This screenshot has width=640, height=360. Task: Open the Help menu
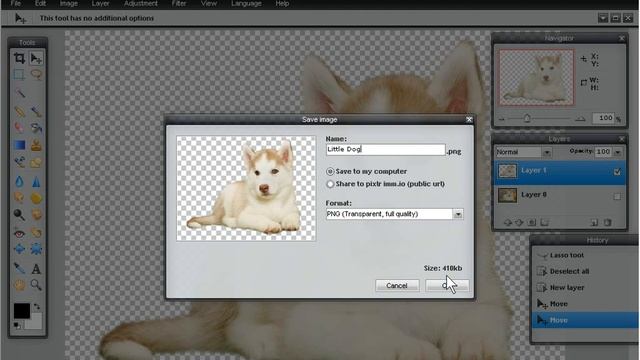tap(282, 4)
